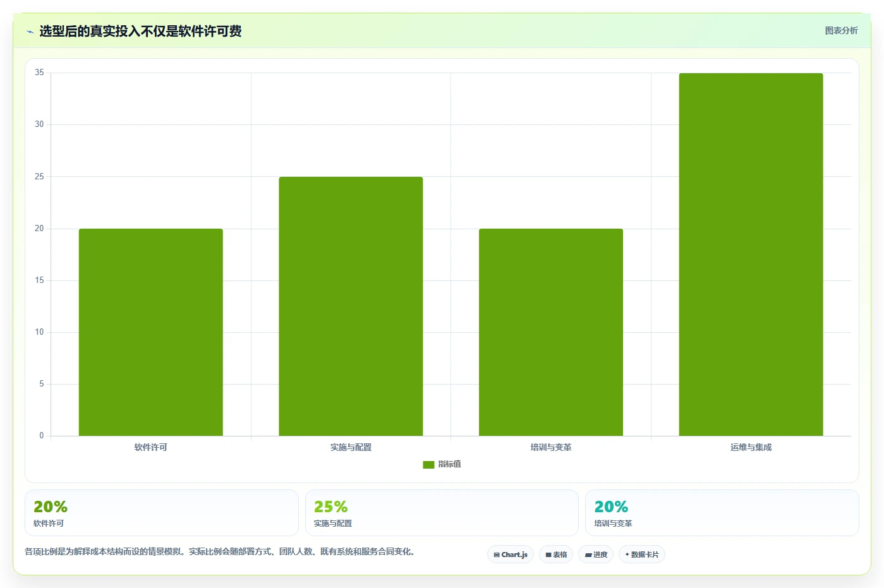Click the 25% 实施与配置 data card

click(442, 513)
